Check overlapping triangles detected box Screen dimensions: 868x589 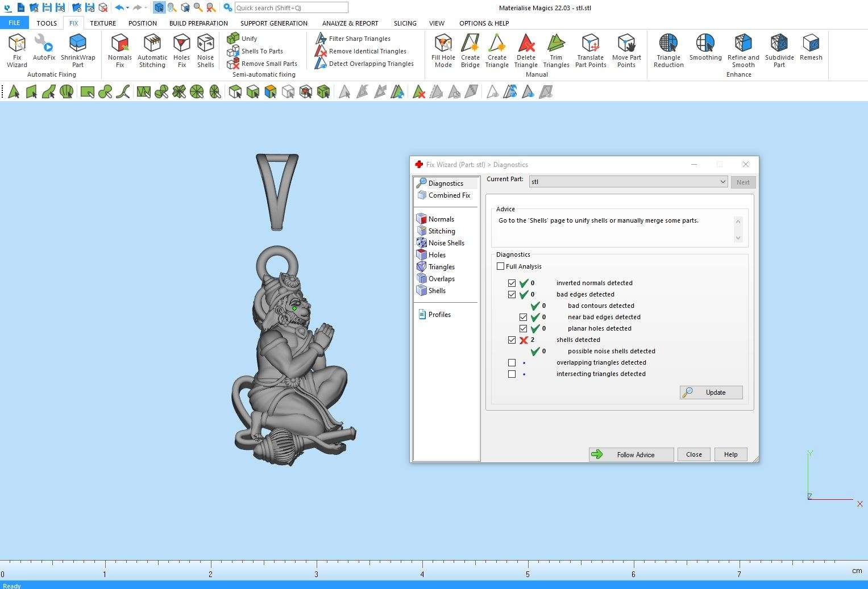[512, 362]
